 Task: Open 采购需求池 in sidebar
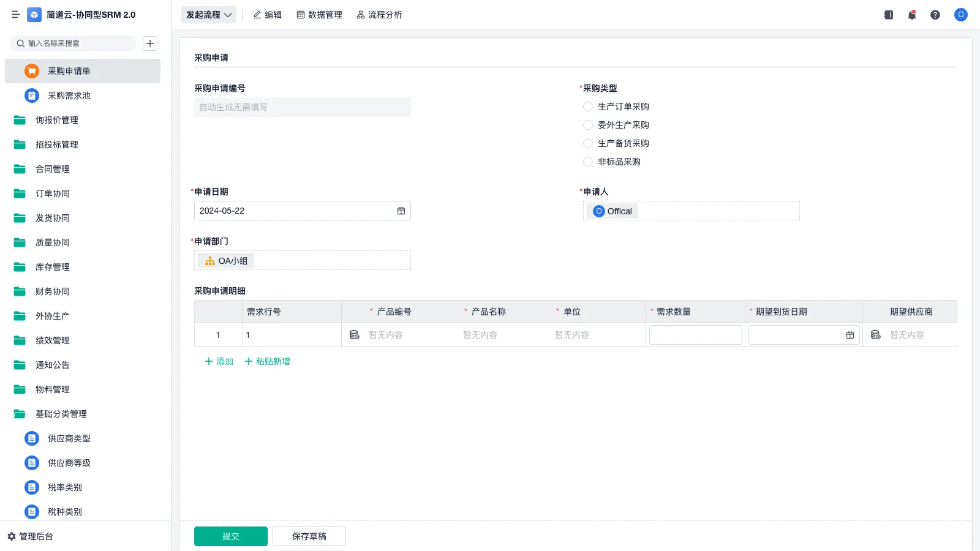83,96
